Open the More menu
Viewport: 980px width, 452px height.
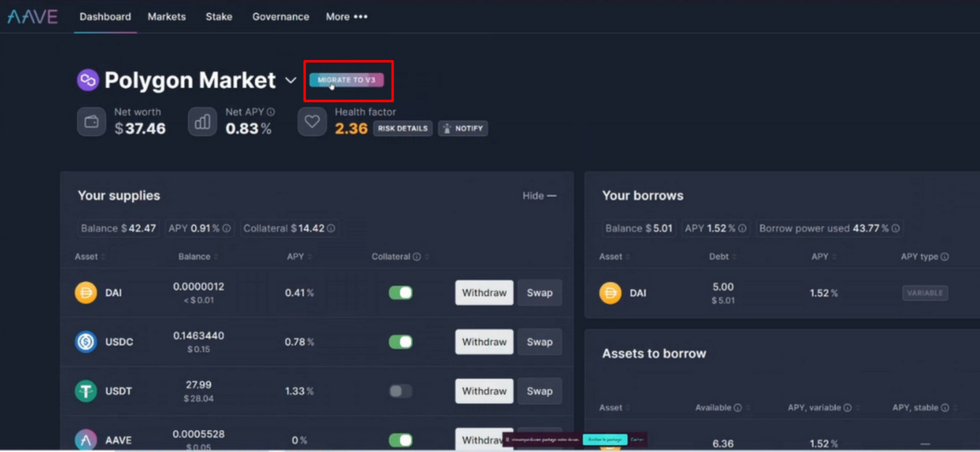(x=346, y=17)
